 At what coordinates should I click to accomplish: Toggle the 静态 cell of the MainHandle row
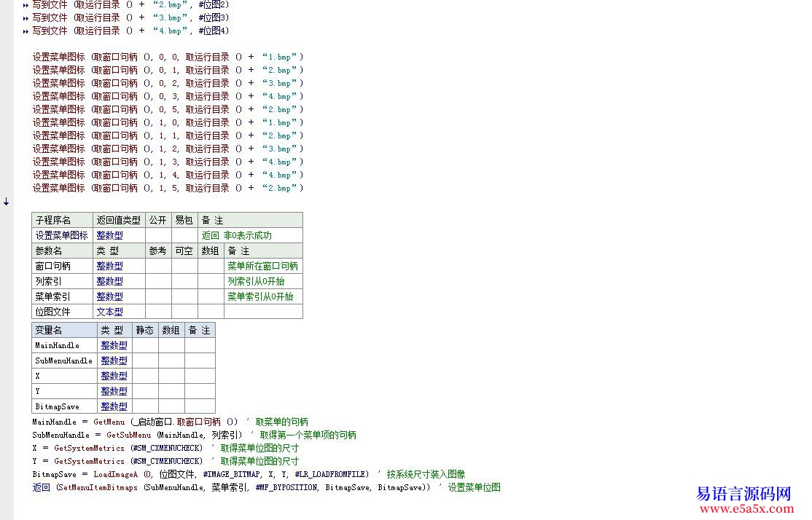[145, 345]
